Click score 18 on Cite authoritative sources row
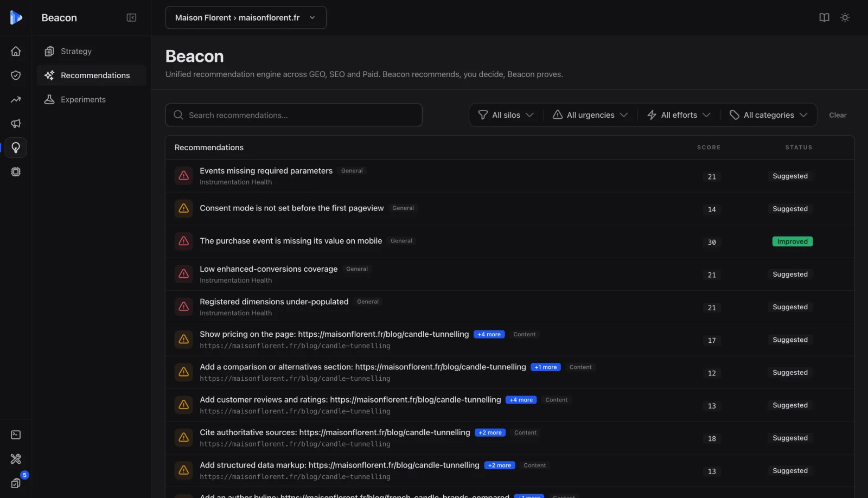 [712, 438]
